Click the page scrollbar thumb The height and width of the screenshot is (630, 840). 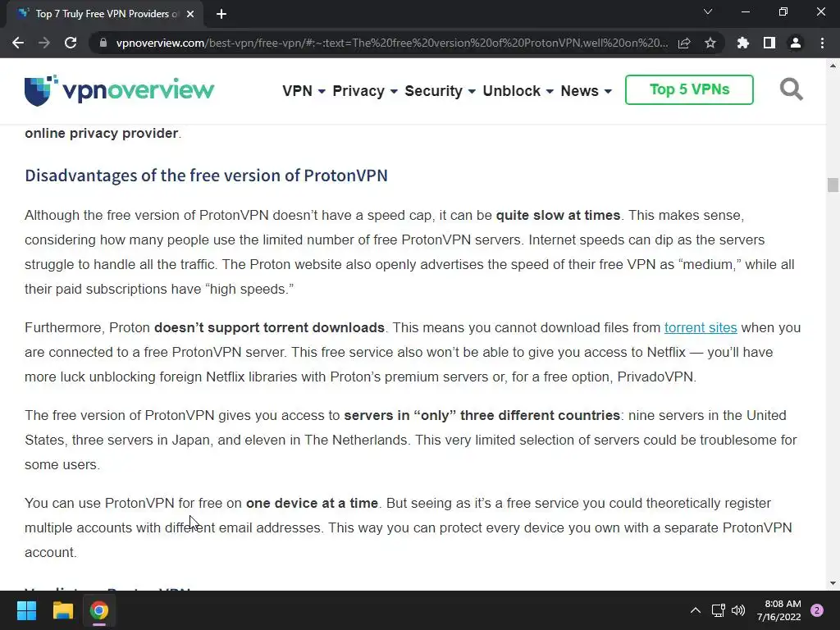tap(833, 185)
